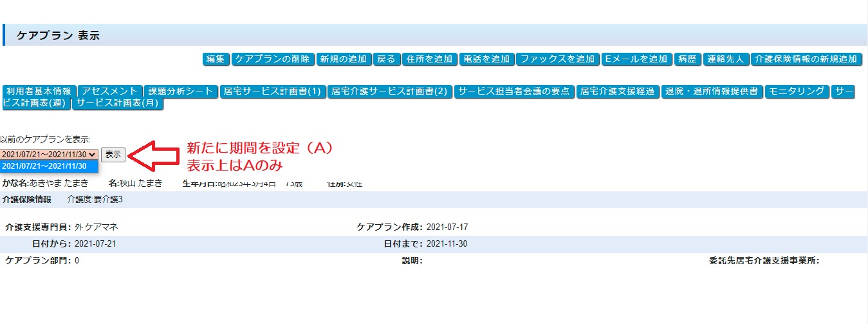Go back with the 戻る button
This screenshot has height=324, width=868.
point(386,59)
